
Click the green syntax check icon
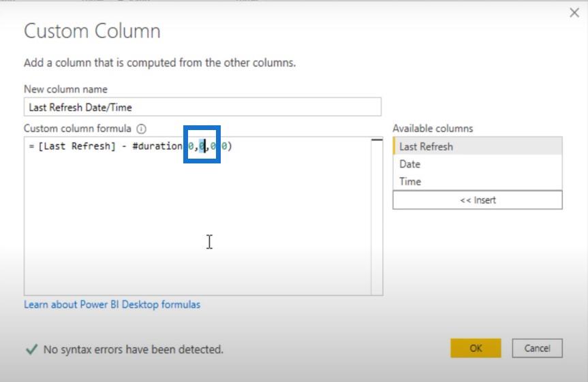pos(31,349)
